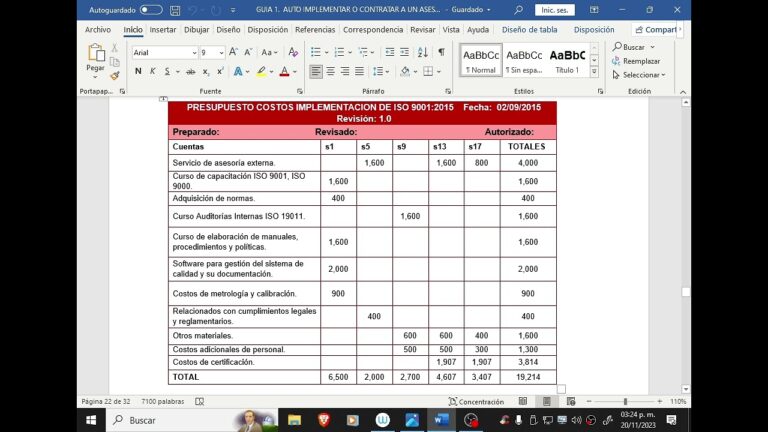
Task: Open the Diseño de tabla tab
Action: [x=529, y=29]
